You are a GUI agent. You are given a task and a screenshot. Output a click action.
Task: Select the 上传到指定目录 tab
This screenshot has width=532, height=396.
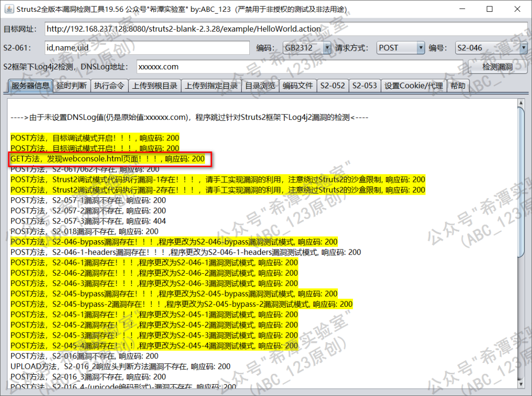click(x=211, y=86)
